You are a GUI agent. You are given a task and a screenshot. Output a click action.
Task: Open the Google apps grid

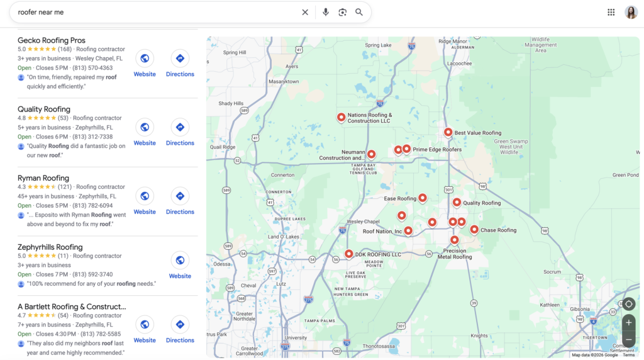click(x=611, y=13)
